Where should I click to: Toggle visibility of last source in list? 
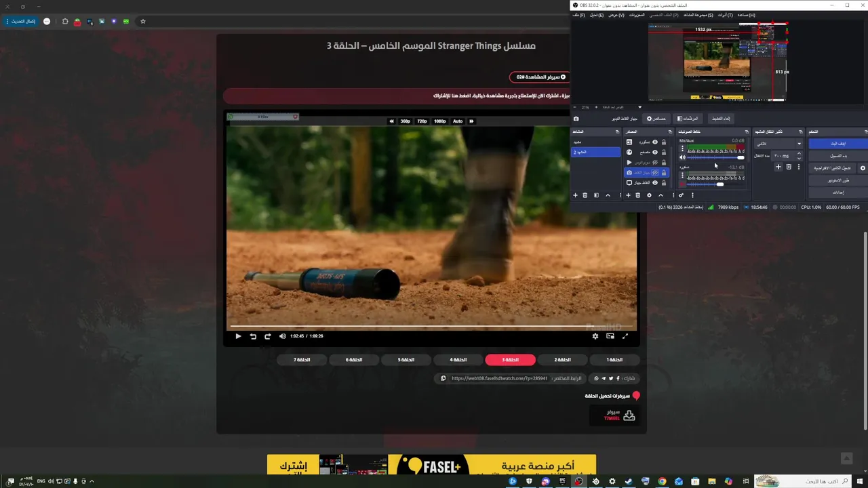[655, 182]
